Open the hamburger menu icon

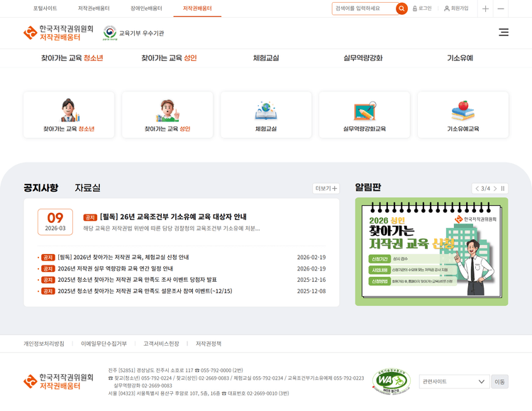(x=504, y=32)
